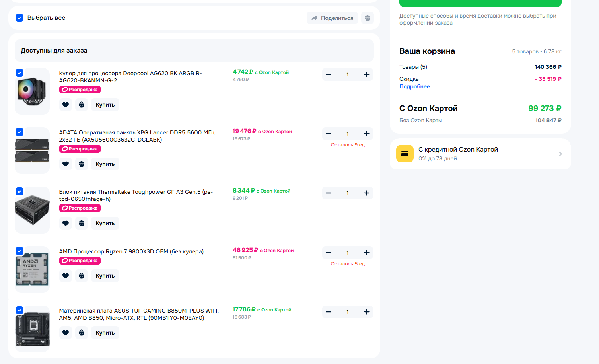
Task: Toggle the "Выбрать все" checkbox
Action: tap(19, 18)
